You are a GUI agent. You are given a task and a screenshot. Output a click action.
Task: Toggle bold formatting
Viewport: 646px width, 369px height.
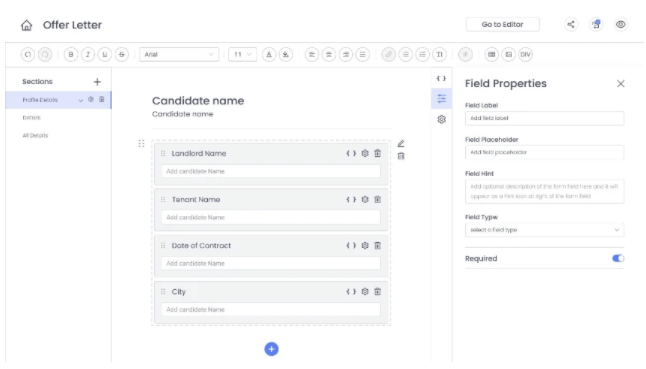coord(71,54)
